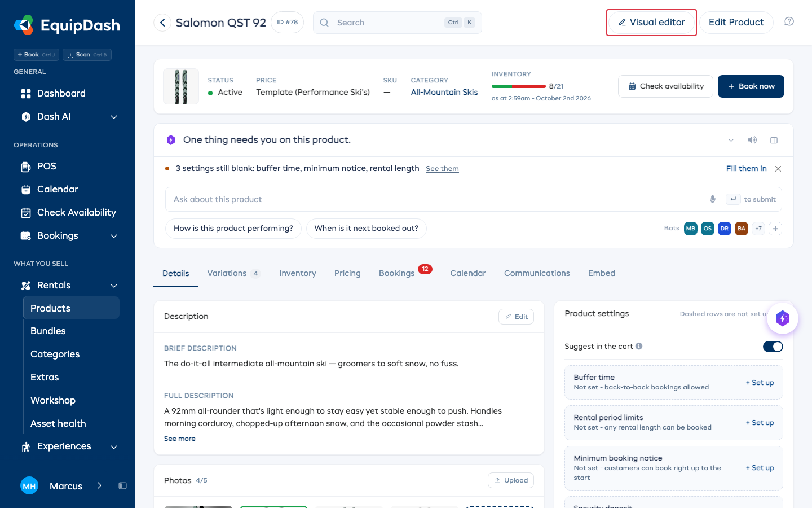Collapse the AI assistant panel chevron
812x508 pixels.
[731, 140]
